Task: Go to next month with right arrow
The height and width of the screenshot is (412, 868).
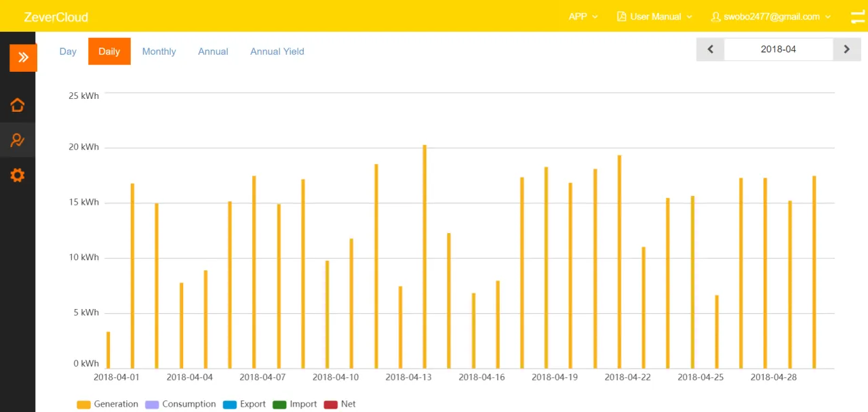Action: click(846, 49)
